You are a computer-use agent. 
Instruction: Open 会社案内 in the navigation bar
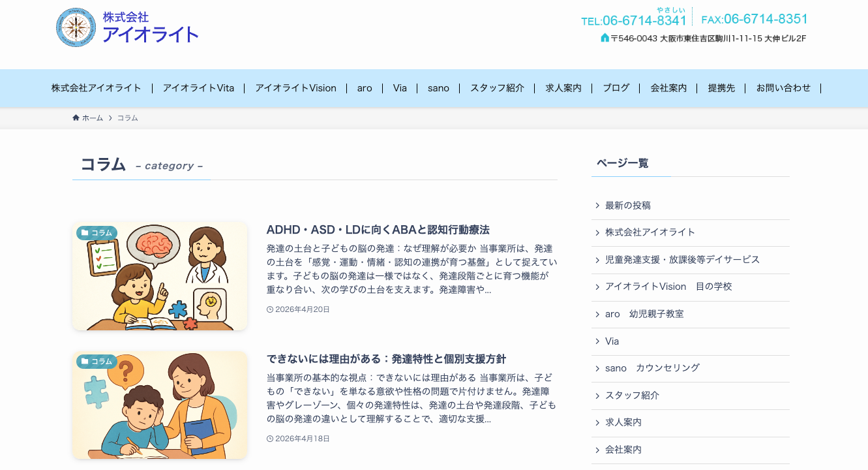pos(668,88)
